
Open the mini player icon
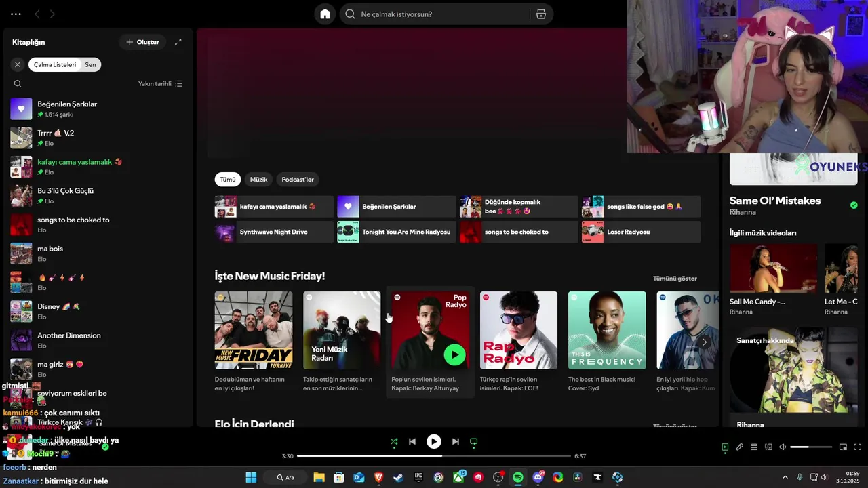pyautogui.click(x=843, y=447)
